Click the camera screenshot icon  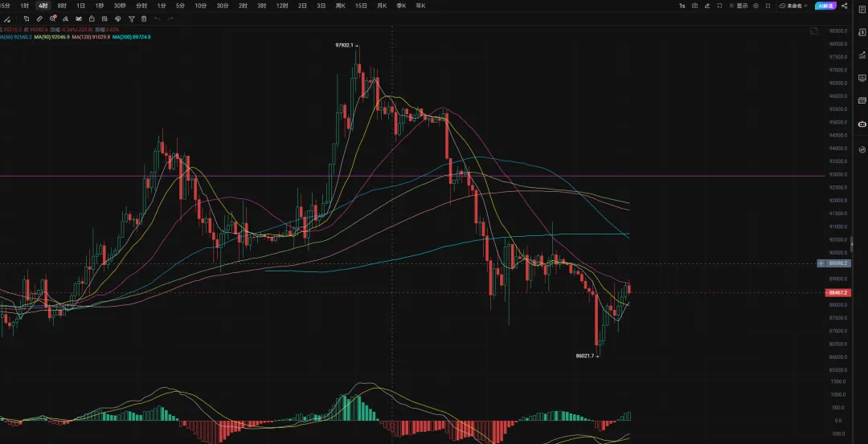694,6
